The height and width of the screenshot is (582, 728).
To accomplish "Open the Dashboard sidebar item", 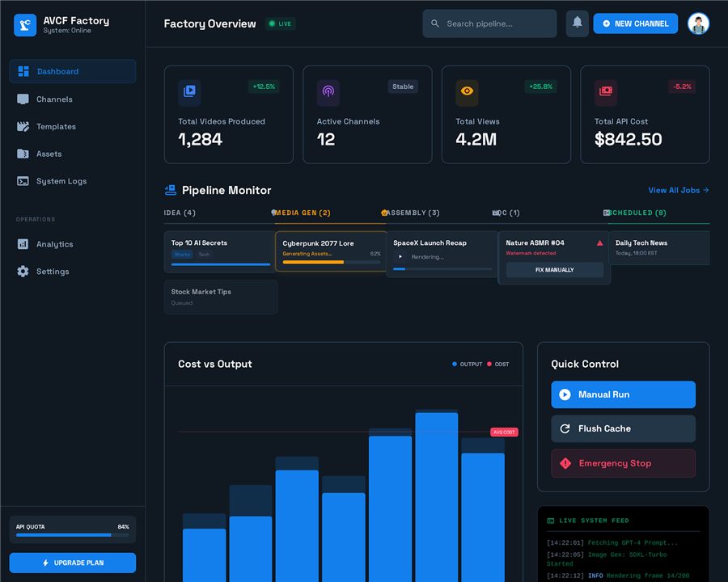I will click(x=73, y=71).
